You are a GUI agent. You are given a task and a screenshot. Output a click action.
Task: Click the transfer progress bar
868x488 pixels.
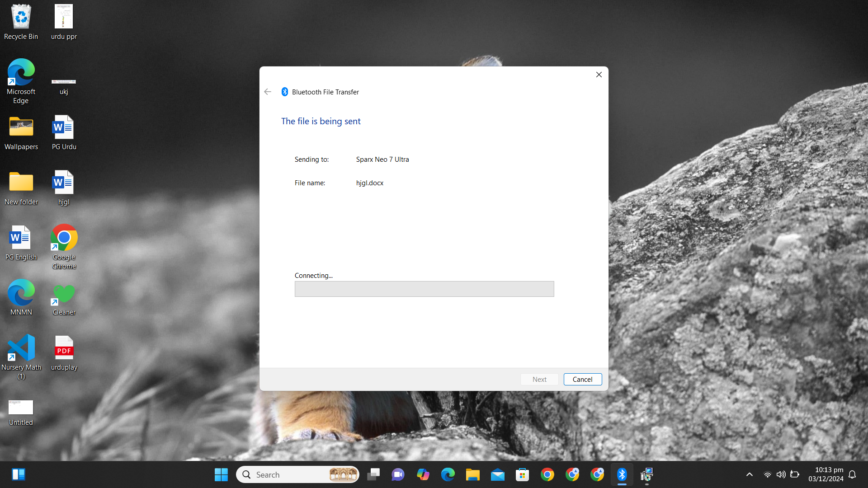coord(424,289)
